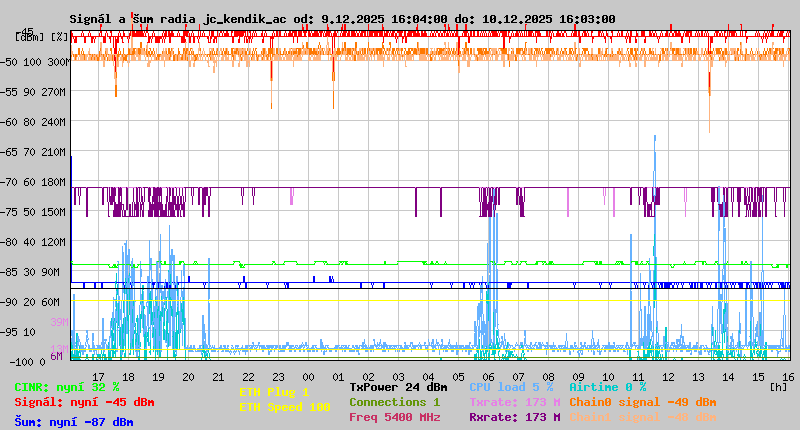The height and width of the screenshot is (430, 800).
Task: Click the '-55' dBm y-axis label
Action: 8,92
